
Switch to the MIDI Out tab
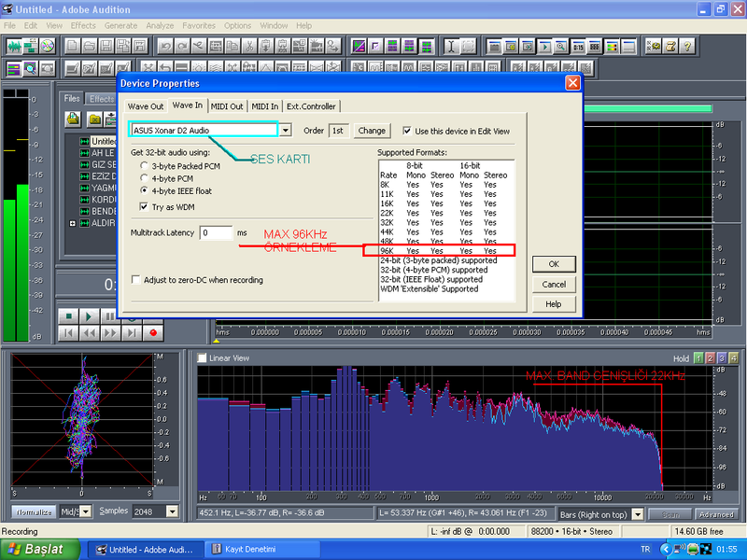click(x=226, y=106)
